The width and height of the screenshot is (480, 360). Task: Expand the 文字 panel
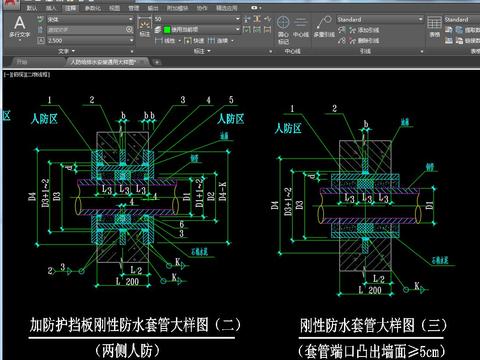tap(67, 51)
